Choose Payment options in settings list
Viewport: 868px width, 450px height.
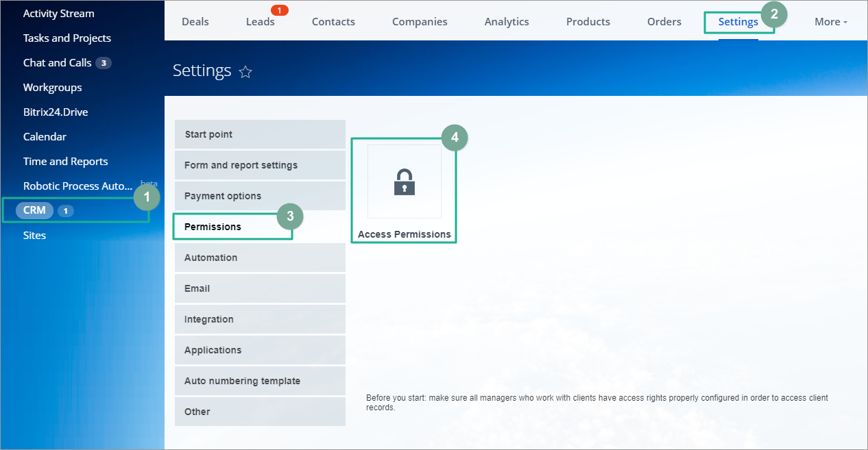coord(260,196)
